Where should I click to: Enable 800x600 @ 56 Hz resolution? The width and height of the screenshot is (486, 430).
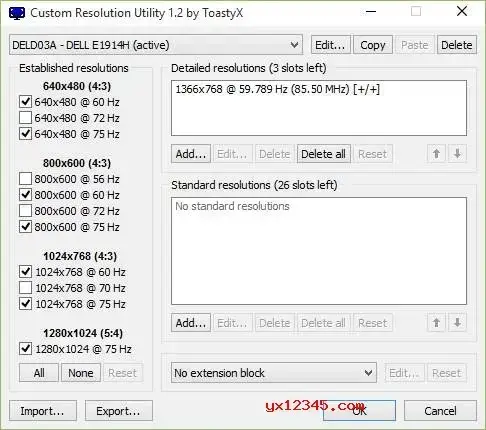click(x=25, y=179)
